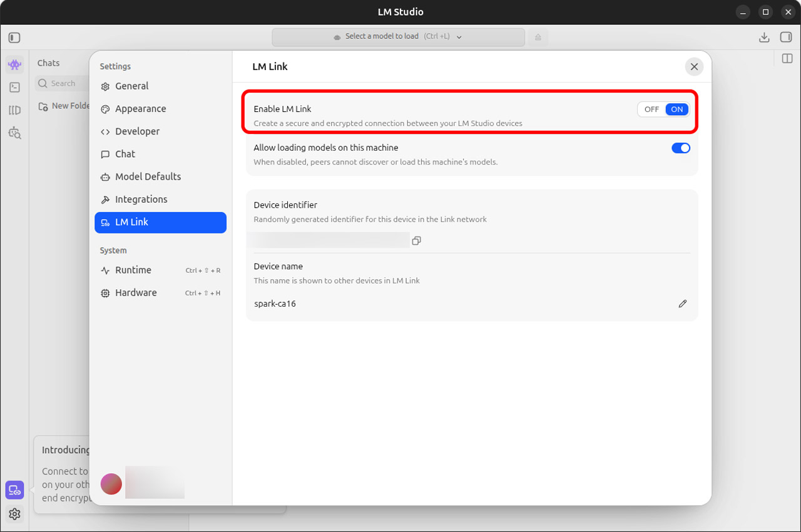
Task: Toggle Allow loading models on this machine
Action: pyautogui.click(x=681, y=148)
